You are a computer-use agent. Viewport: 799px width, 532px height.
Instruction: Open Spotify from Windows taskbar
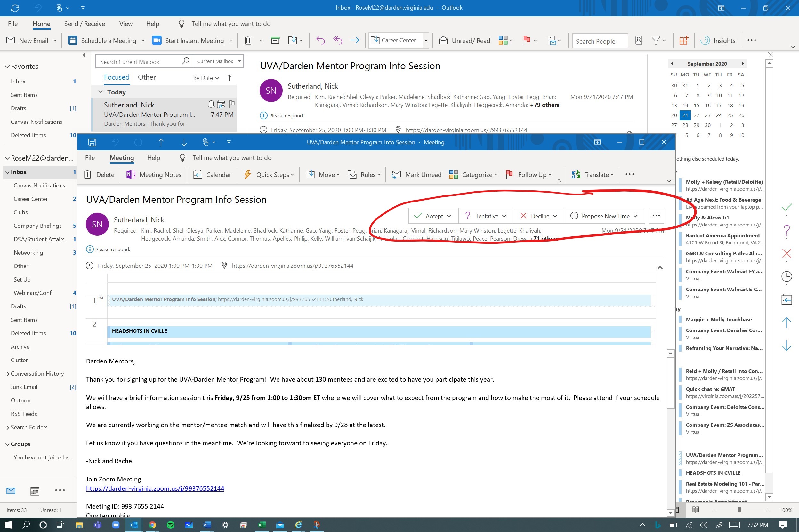(x=170, y=525)
